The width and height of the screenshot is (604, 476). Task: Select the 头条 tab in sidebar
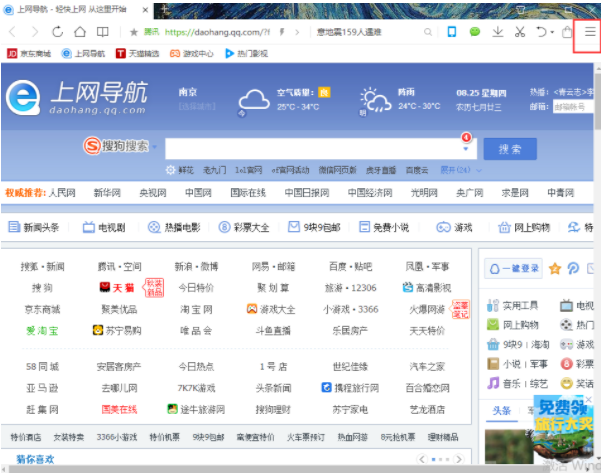pos(501,410)
